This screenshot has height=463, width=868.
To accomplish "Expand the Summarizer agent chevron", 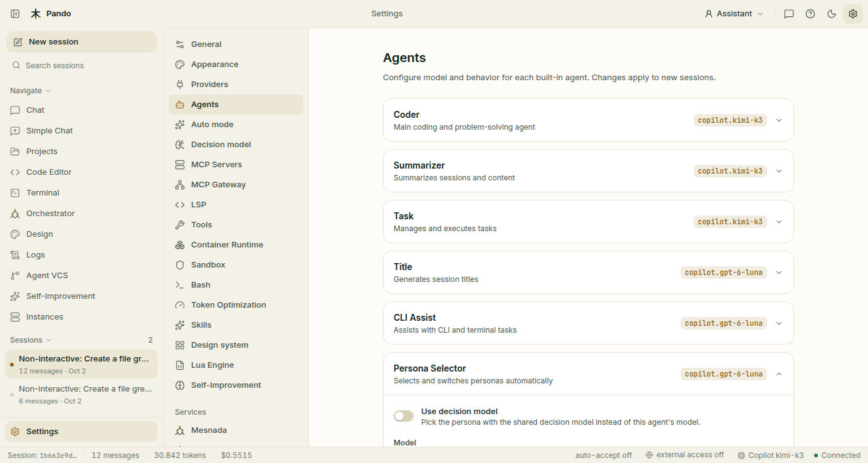I will pos(779,171).
